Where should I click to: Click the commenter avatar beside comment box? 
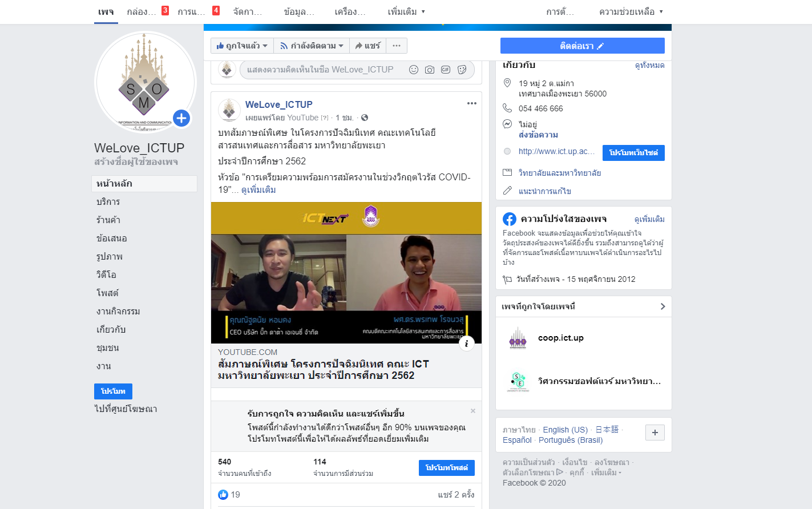tap(227, 70)
